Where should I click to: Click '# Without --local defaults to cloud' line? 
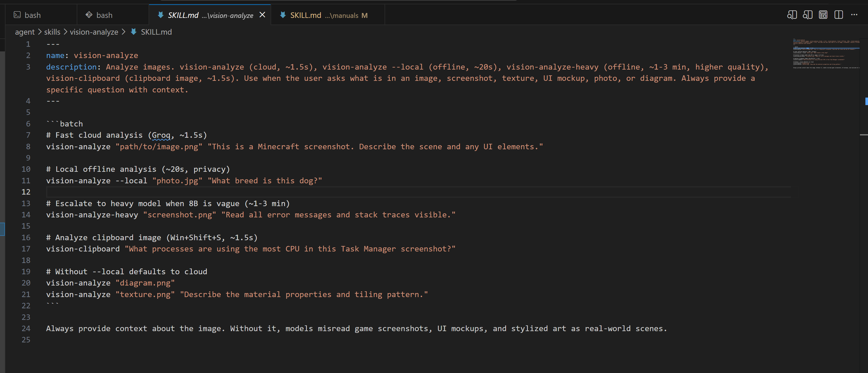(127, 272)
